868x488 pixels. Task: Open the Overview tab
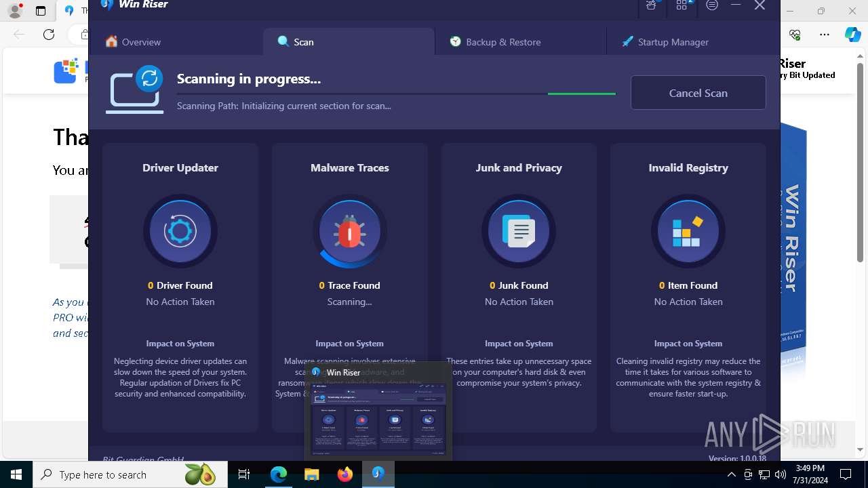(133, 42)
